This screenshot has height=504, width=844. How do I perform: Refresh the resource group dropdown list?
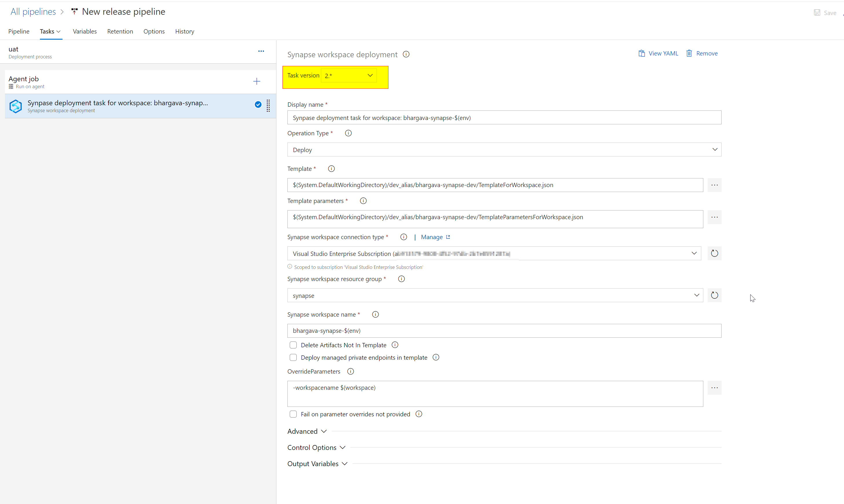714,295
